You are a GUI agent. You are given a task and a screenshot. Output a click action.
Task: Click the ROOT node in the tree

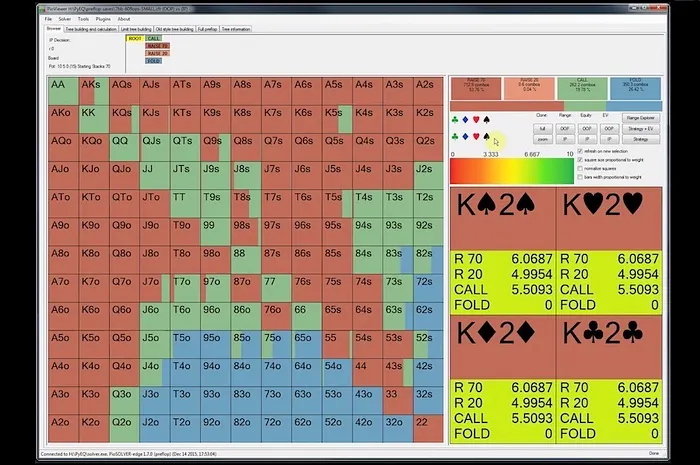click(x=135, y=39)
